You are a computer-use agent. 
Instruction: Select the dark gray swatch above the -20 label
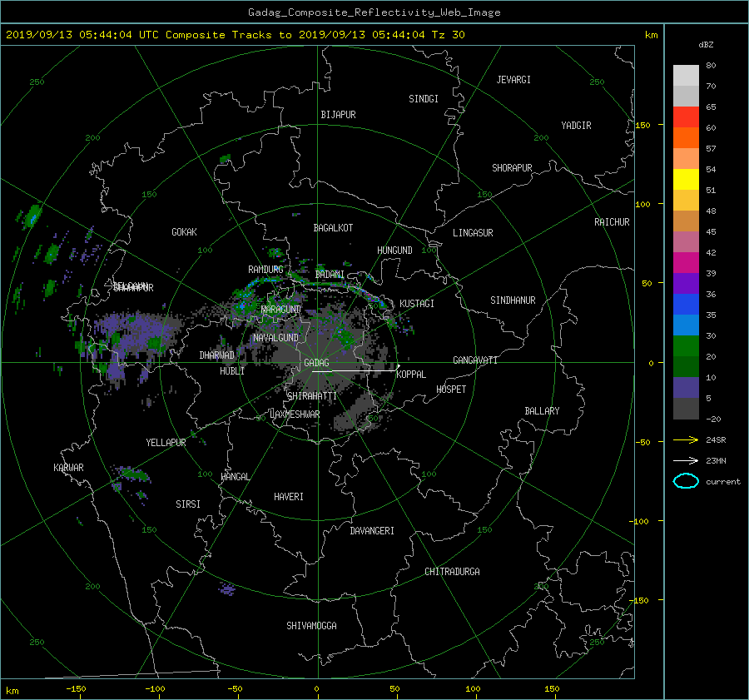click(x=686, y=409)
